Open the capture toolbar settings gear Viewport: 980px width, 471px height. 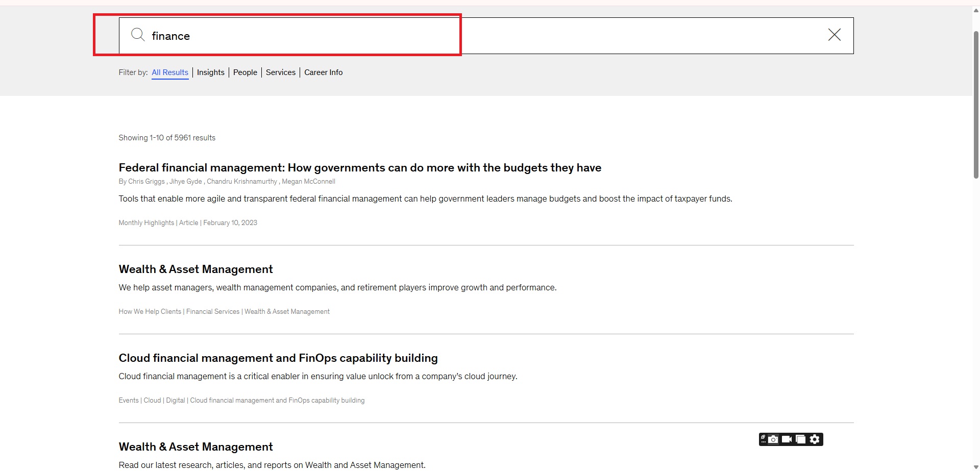coord(815,439)
